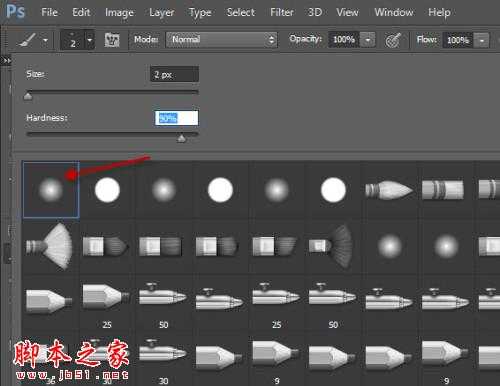
Task: Open the Layer menu
Action: click(162, 13)
